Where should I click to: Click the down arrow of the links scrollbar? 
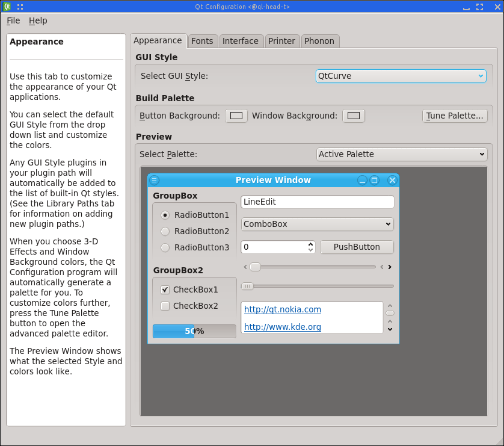point(390,329)
